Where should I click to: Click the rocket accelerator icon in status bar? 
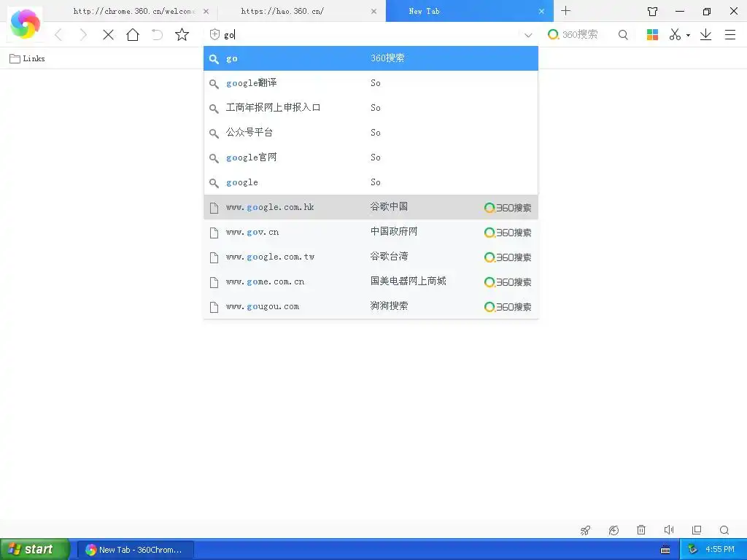coord(586,530)
